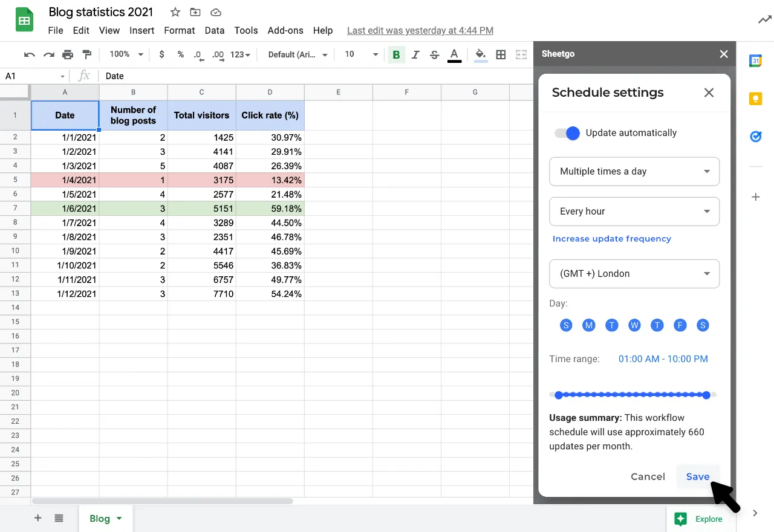The height and width of the screenshot is (532, 774).
Task: Open the 100% zoom dropdown
Action: [126, 54]
